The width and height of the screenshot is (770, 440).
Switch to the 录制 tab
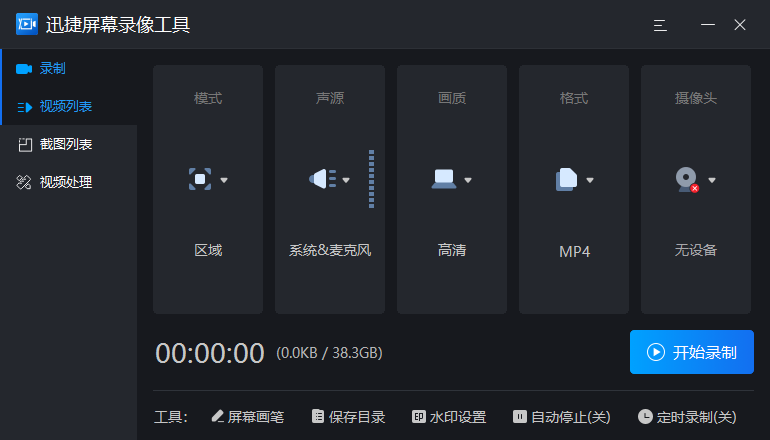69,68
